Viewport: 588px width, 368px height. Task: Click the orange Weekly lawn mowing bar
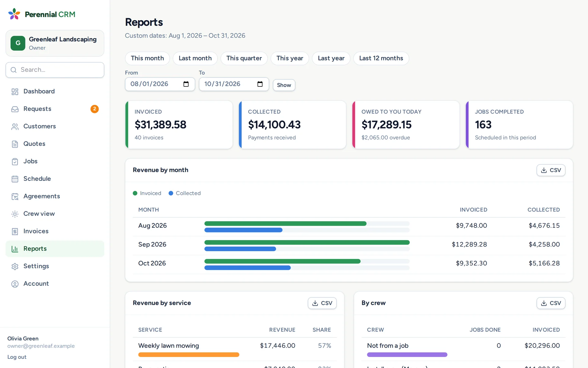coord(189,355)
